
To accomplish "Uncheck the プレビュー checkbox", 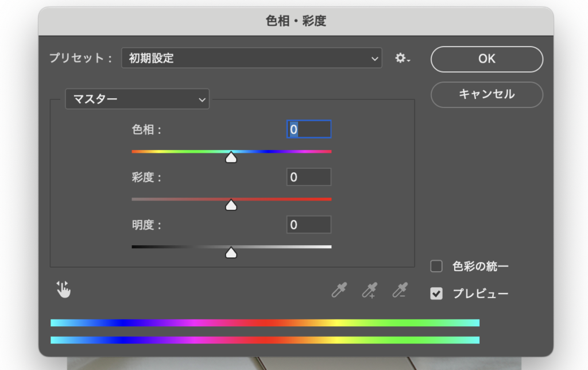I will (x=437, y=294).
